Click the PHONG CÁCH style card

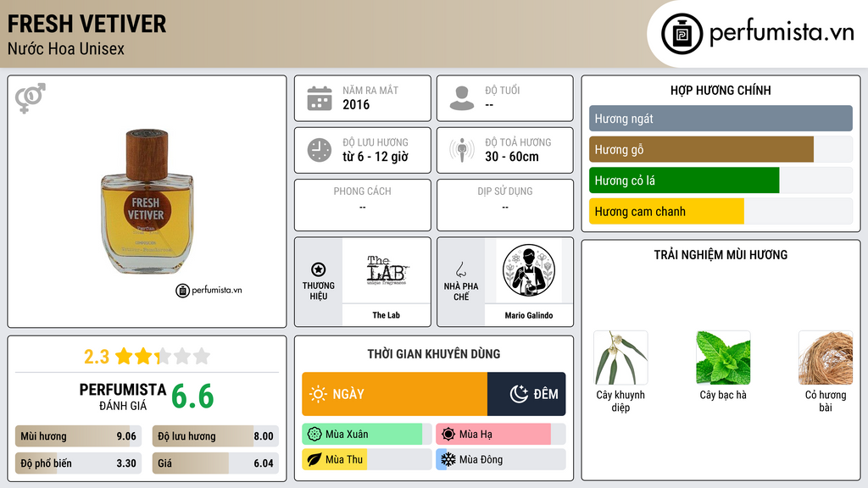[363, 205]
